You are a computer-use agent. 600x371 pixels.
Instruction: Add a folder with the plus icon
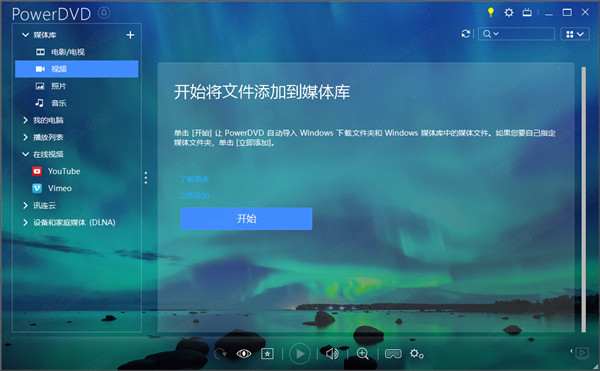pyautogui.click(x=130, y=35)
